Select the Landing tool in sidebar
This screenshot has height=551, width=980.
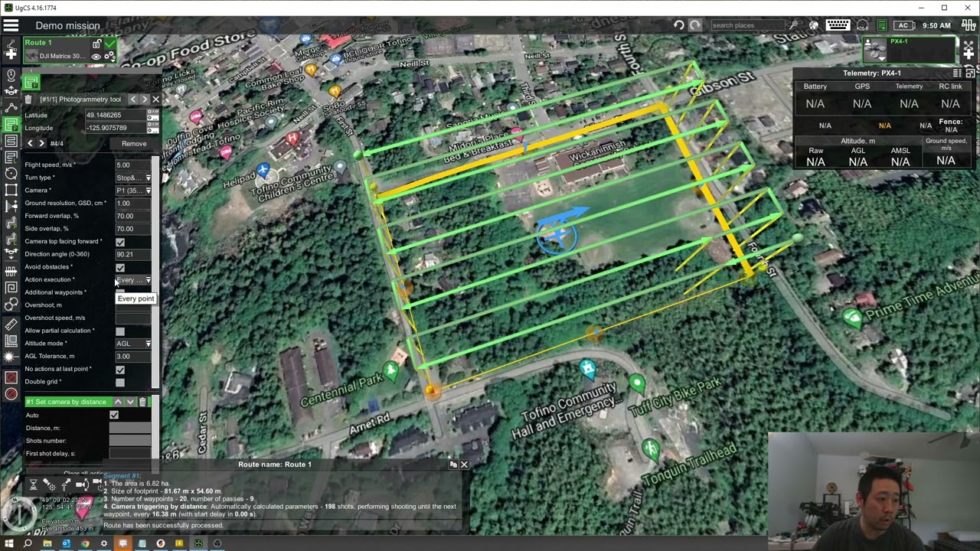point(11,253)
